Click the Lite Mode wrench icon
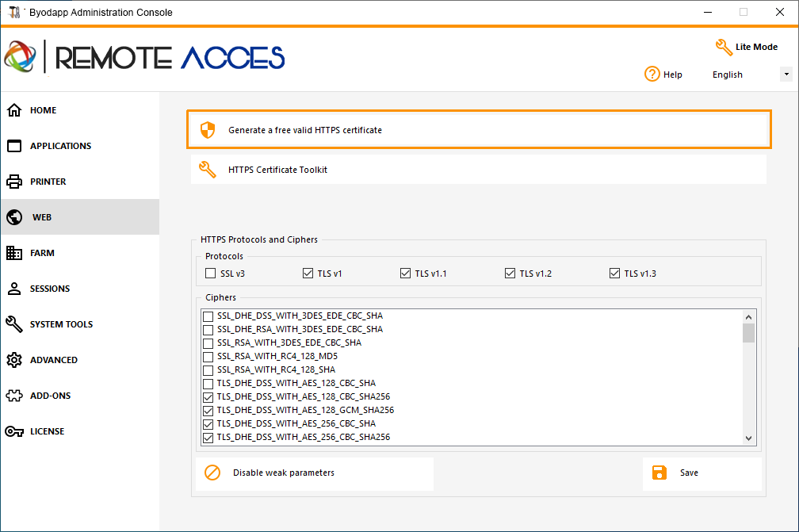The height and width of the screenshot is (532, 799). pyautogui.click(x=724, y=47)
